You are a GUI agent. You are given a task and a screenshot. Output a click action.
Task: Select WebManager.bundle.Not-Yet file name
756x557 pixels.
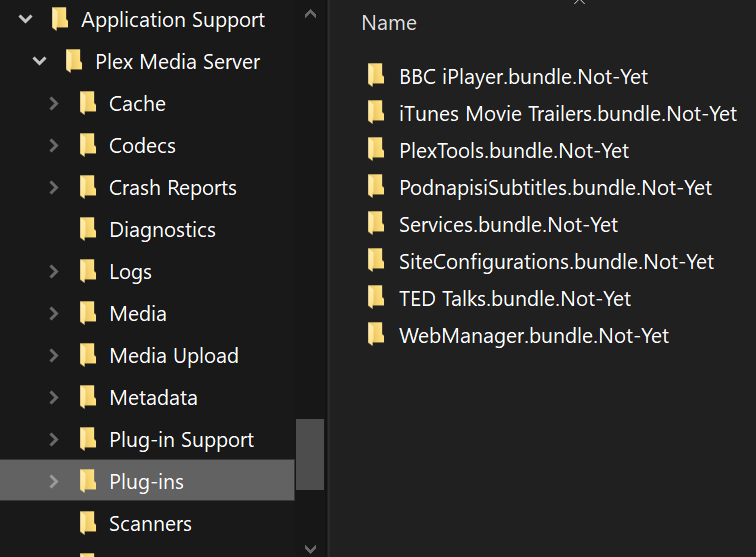click(x=534, y=336)
